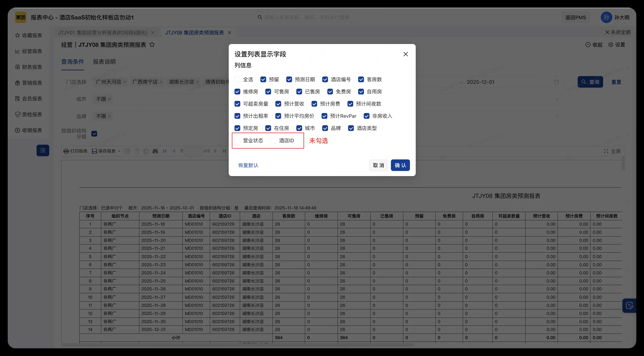This screenshot has width=644, height=356.
Task: Select the print report icon
Action: pos(66,151)
